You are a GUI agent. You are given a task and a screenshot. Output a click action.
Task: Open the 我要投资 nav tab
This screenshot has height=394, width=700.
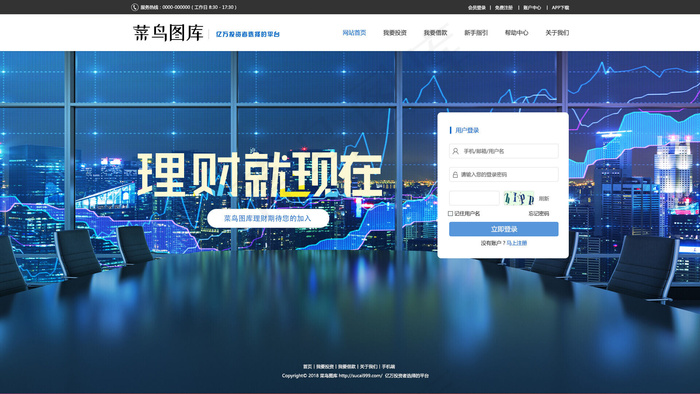(x=395, y=33)
